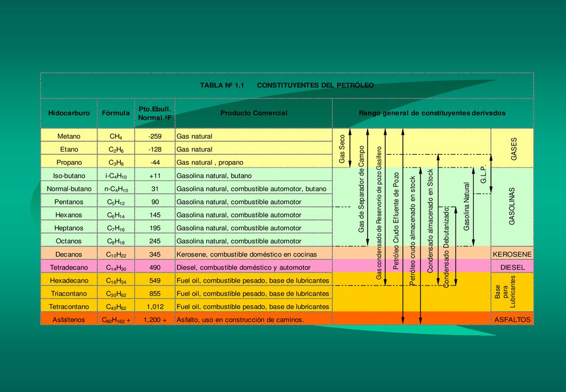
Task: Select the 'Hexadecano' cell
Action: (x=69, y=280)
